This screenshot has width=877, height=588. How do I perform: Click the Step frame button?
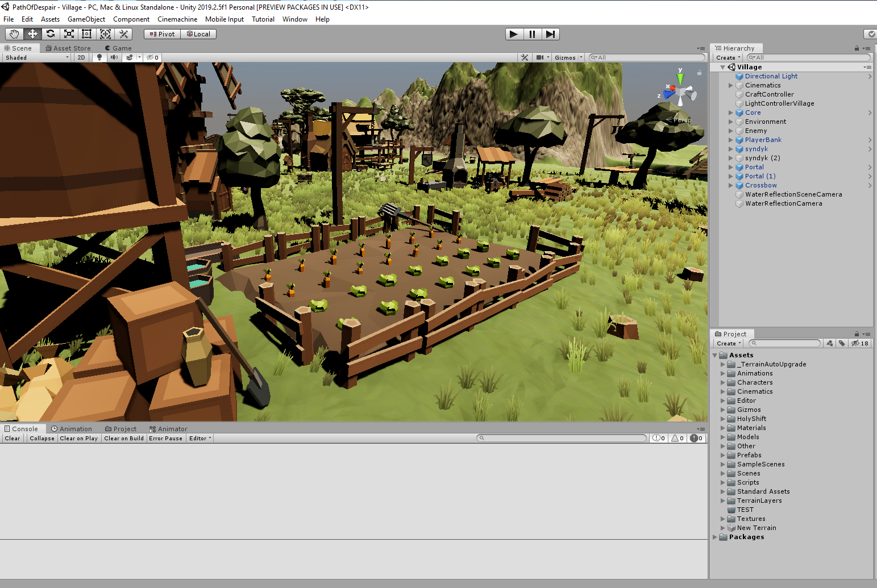(550, 34)
